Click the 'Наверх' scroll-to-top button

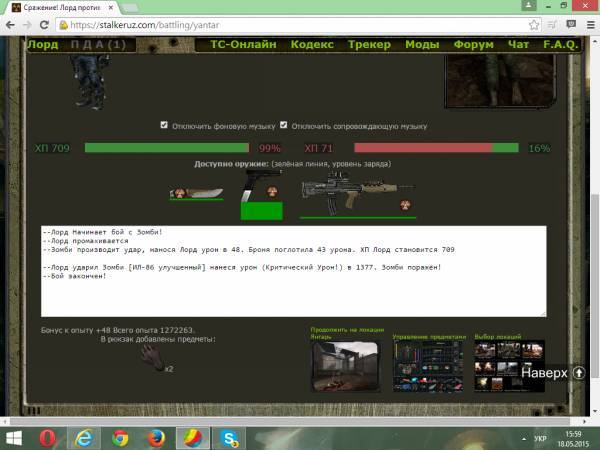552,373
